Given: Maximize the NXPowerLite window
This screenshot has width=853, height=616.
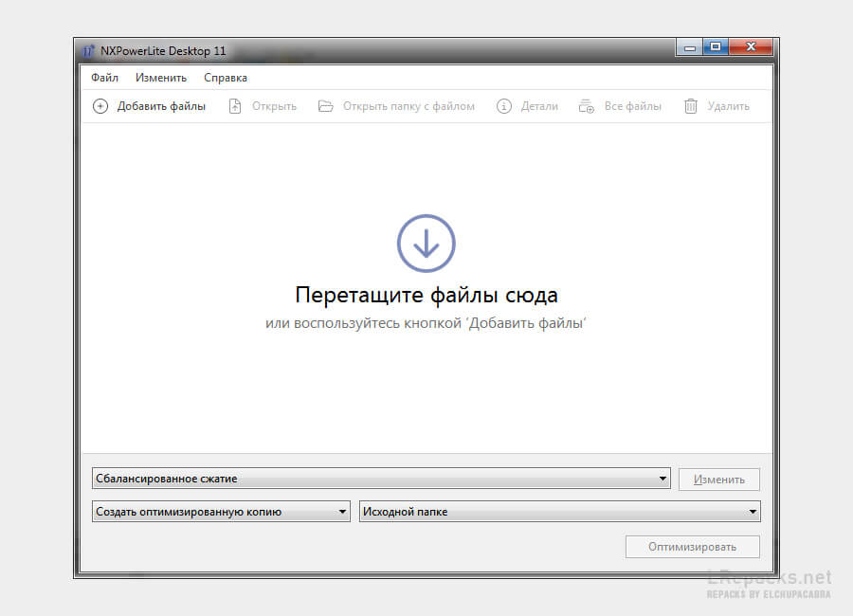Looking at the screenshot, I should tap(716, 47).
